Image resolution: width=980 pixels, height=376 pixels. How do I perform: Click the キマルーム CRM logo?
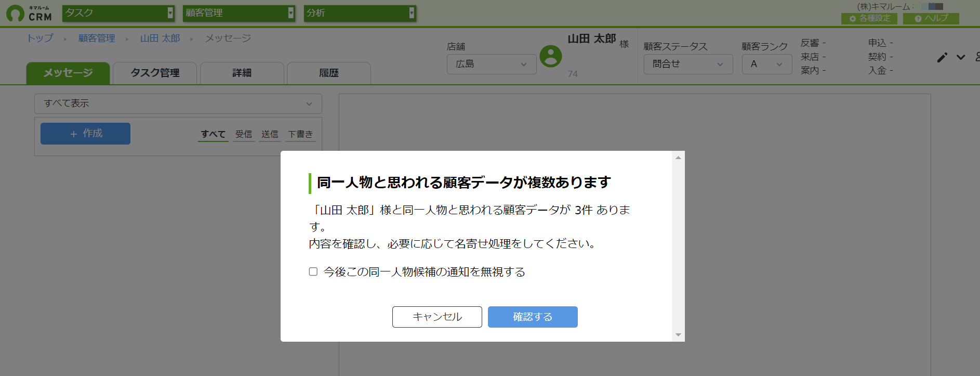(x=30, y=14)
